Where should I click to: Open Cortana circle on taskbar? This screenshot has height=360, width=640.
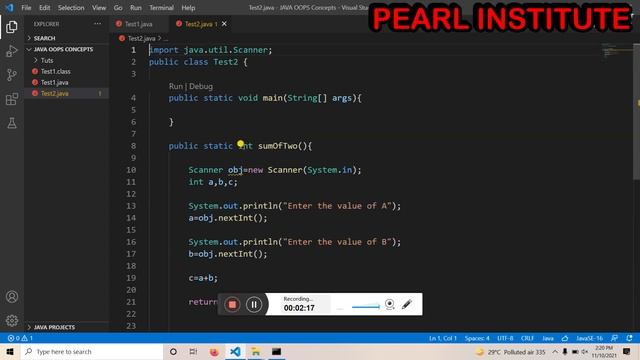(173, 351)
